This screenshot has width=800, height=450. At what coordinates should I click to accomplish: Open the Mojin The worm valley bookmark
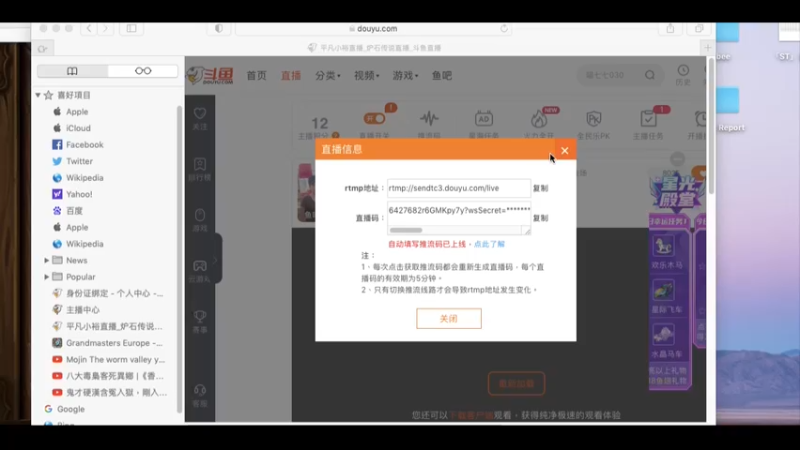click(x=109, y=359)
